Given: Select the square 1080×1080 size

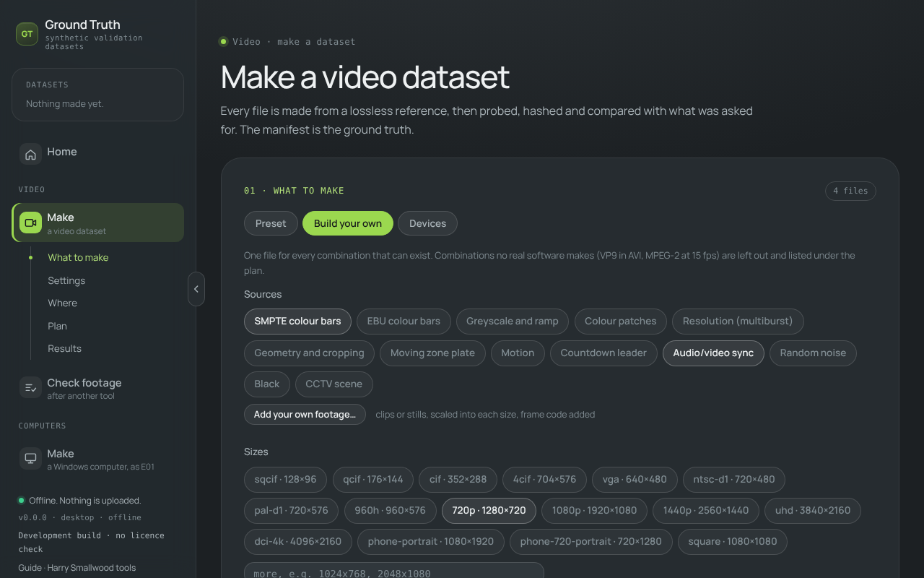Looking at the screenshot, I should point(733,542).
